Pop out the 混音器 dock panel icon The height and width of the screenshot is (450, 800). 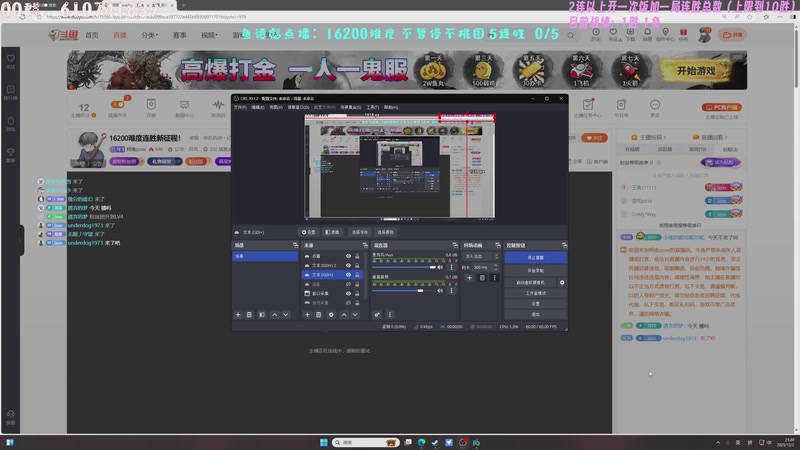point(455,245)
